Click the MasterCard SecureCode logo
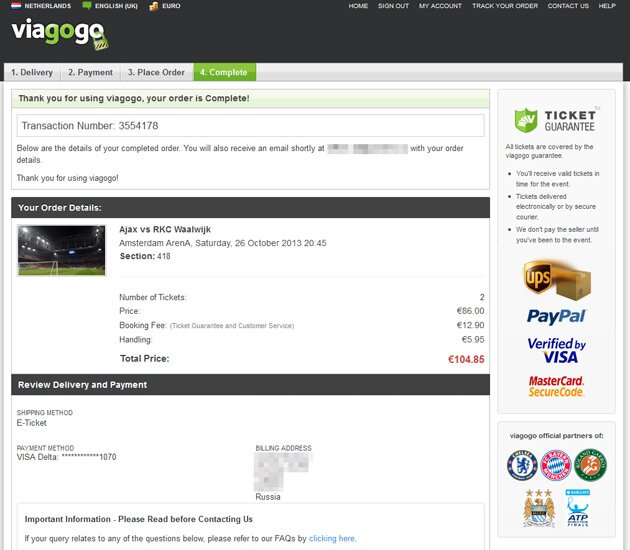Viewport: 630px width, 550px height. [556, 386]
